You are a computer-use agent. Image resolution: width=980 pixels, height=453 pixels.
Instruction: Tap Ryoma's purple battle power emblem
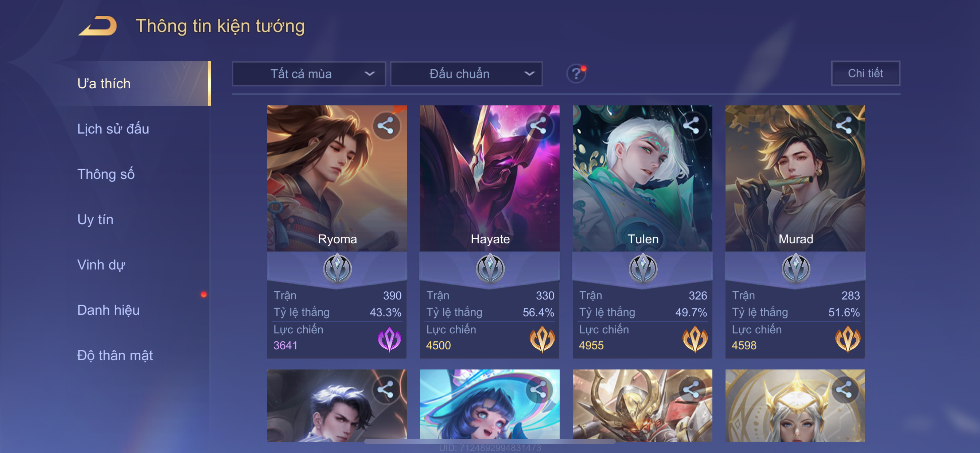[389, 339]
